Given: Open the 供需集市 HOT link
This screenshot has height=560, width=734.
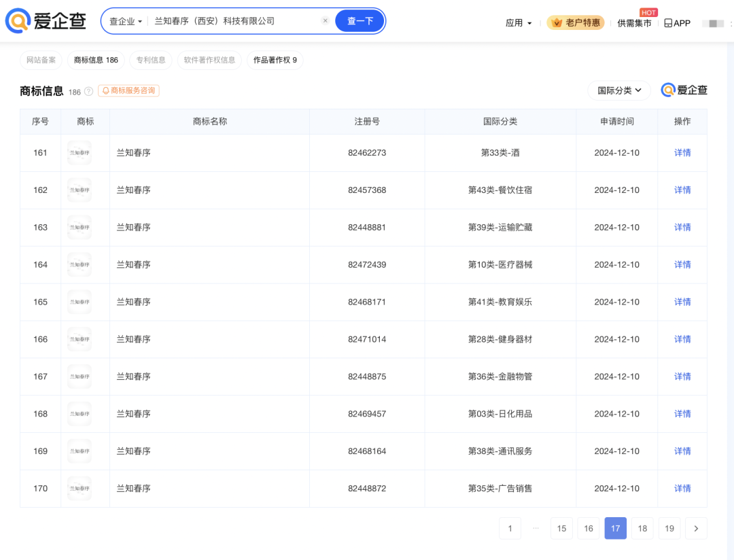Looking at the screenshot, I should tap(634, 23).
